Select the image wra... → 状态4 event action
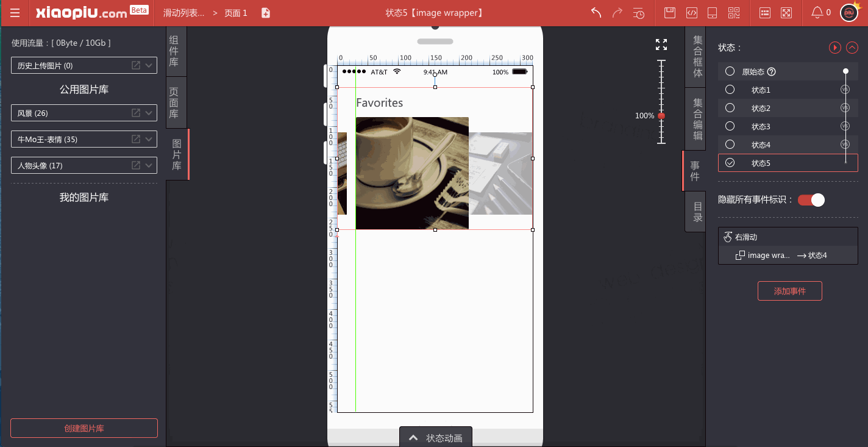Viewport: 868px width, 447px height. point(788,256)
